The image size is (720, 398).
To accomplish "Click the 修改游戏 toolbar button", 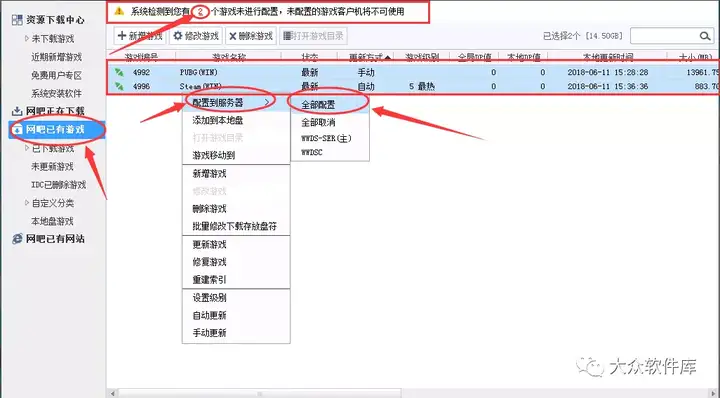I will coord(196,36).
